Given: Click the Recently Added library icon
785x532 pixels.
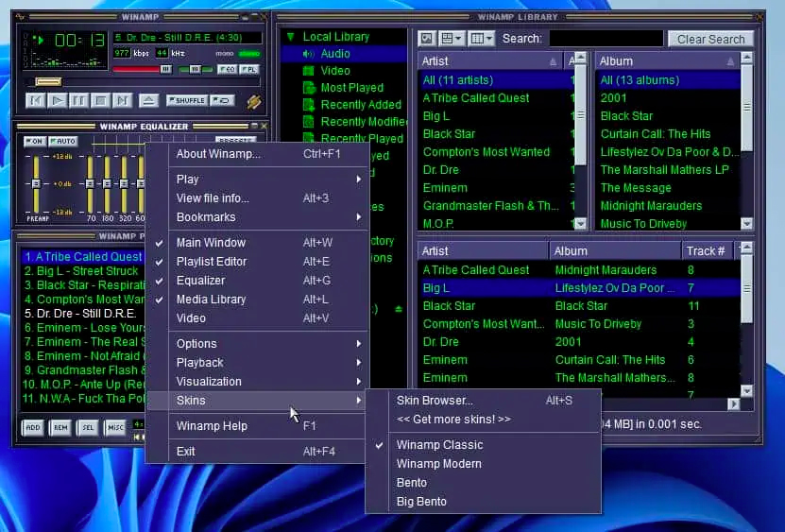Looking at the screenshot, I should coord(308,105).
